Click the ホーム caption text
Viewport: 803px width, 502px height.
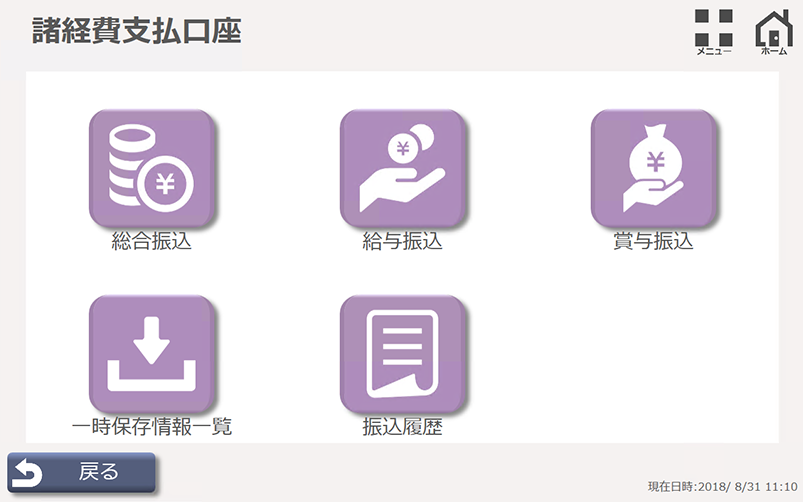point(774,51)
